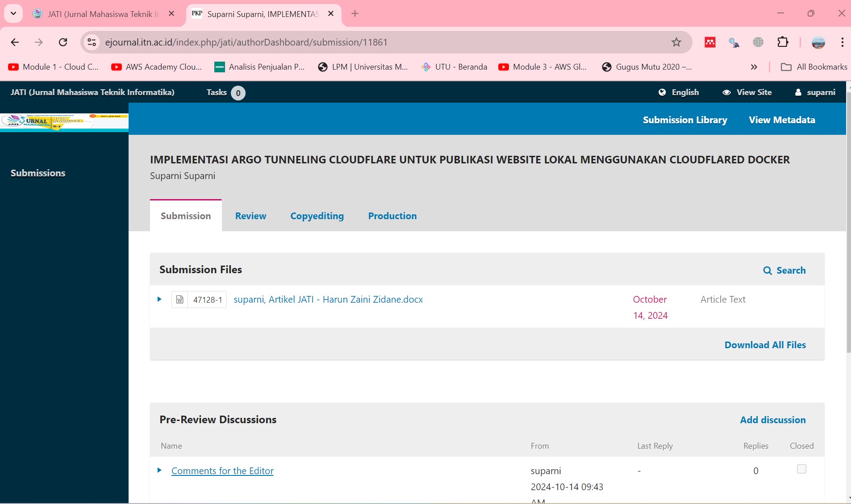851x504 pixels.
Task: Open suparni Artikel JATI docx file
Action: pos(328,299)
